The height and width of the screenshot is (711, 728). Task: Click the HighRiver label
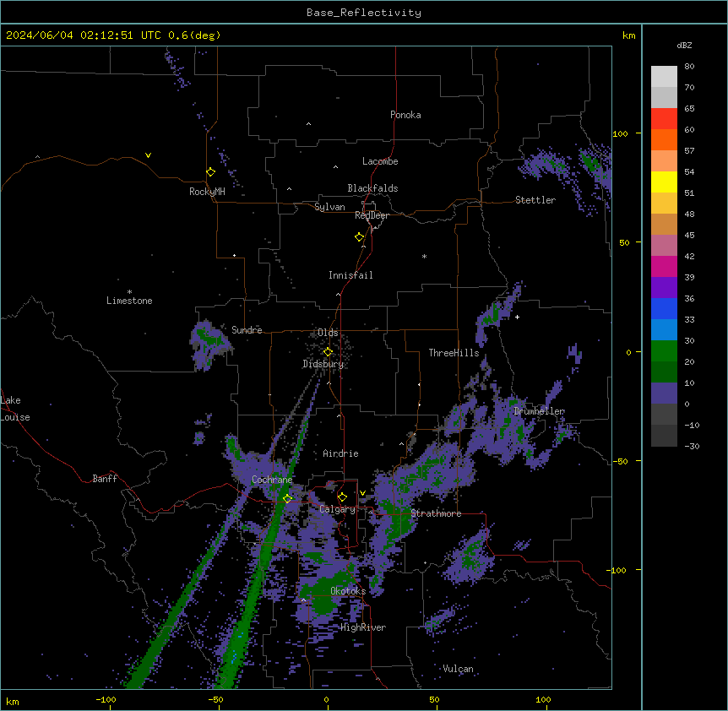363,627
